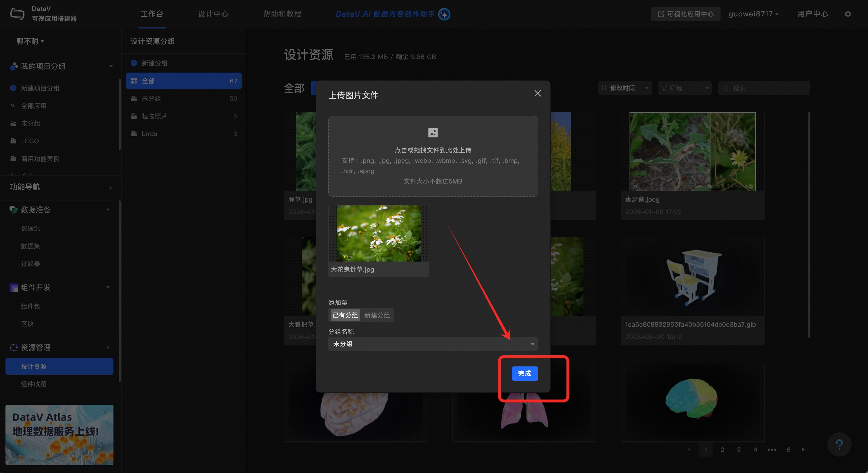Switch to 新建分组 option
This screenshot has width=868, height=473.
[x=377, y=315]
